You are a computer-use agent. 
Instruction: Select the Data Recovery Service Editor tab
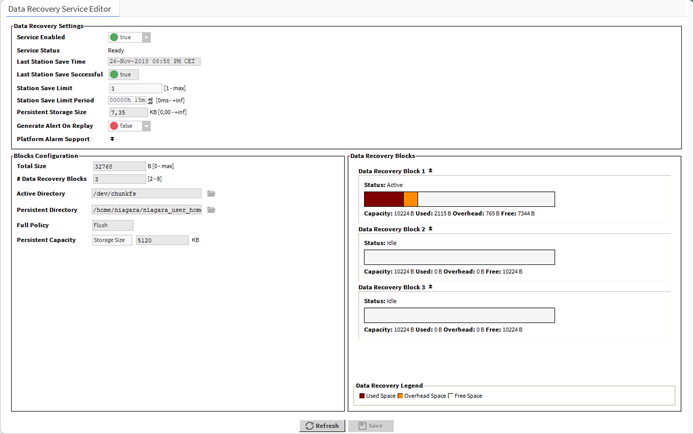60,8
